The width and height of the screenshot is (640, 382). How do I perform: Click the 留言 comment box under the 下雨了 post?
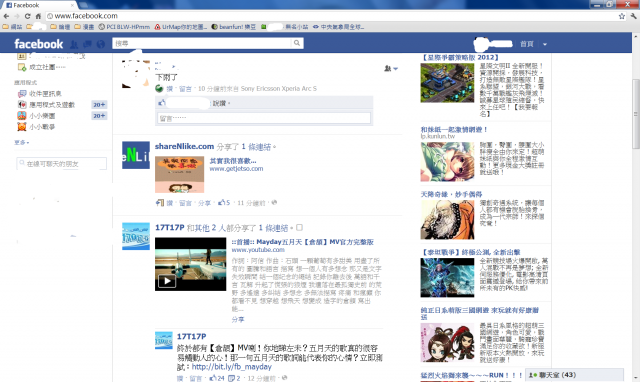coord(264,118)
